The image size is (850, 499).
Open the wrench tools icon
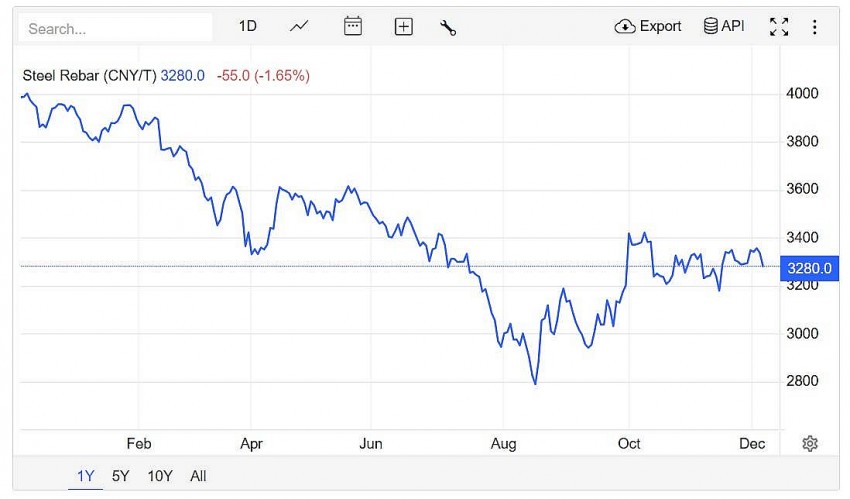448,27
